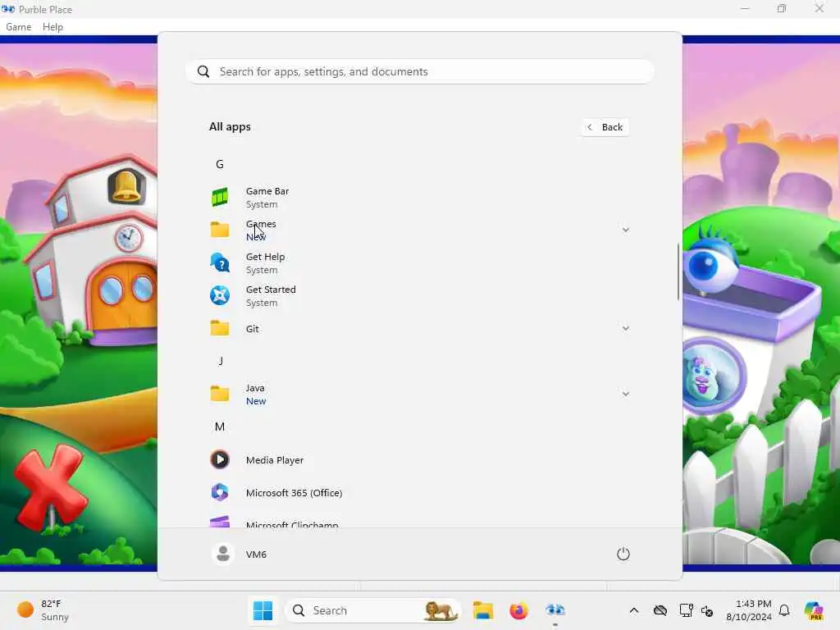The width and height of the screenshot is (840, 630).
Task: Click the cloud sync off tray icon
Action: pos(660,610)
